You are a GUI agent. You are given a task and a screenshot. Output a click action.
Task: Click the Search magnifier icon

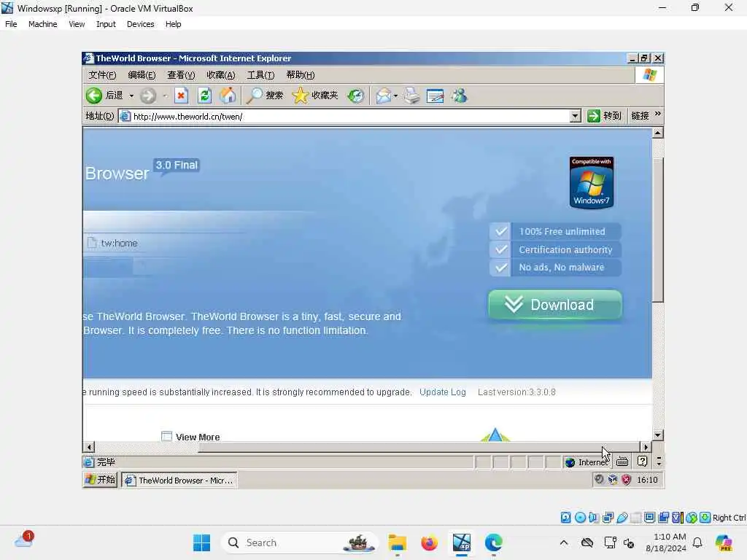tap(255, 96)
